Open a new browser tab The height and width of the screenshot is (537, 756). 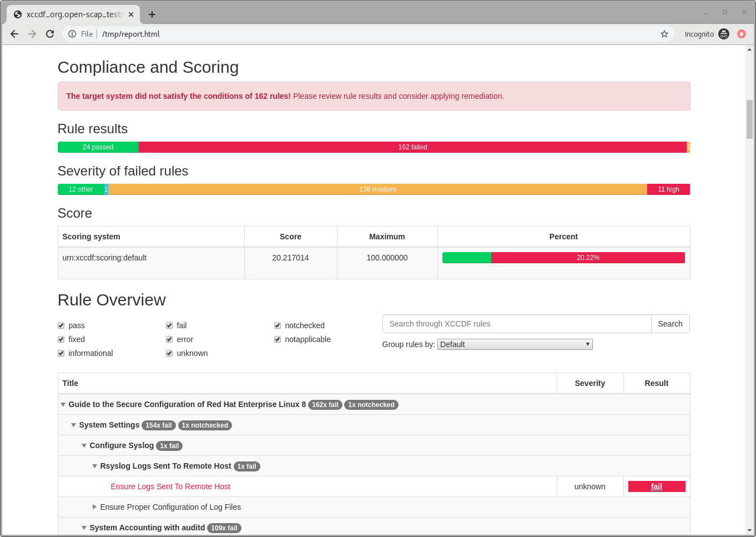(152, 14)
